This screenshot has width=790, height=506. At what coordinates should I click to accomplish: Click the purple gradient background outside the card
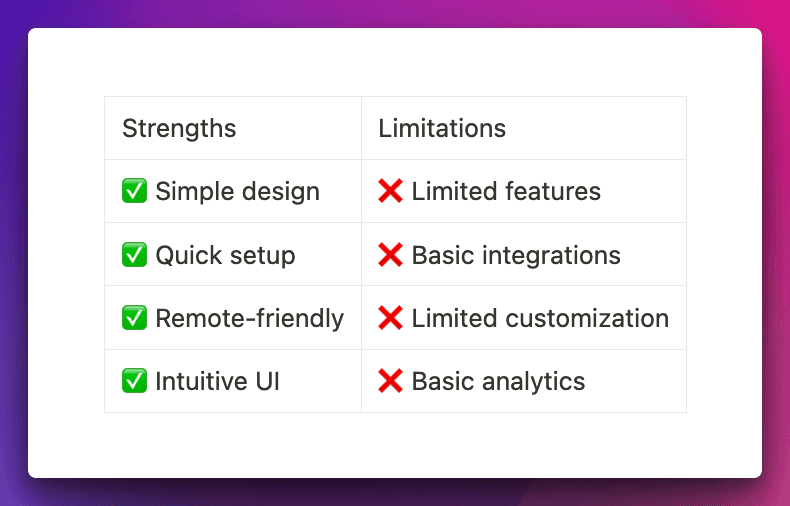pyautogui.click(x=14, y=250)
